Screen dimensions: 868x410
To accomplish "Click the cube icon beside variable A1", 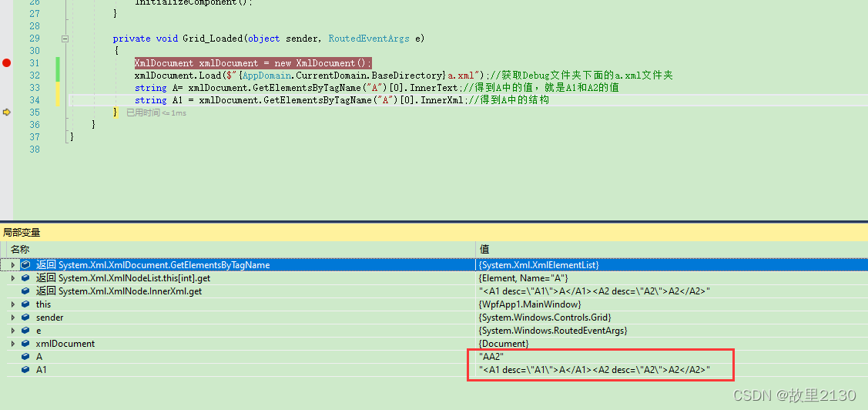I will [25, 370].
